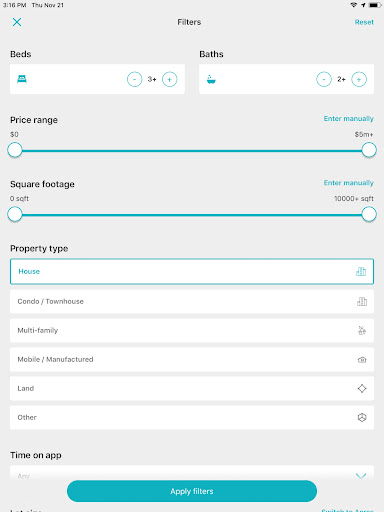The image size is (384, 512).
Task: Toggle Multi-family property type
Action: tap(192, 330)
